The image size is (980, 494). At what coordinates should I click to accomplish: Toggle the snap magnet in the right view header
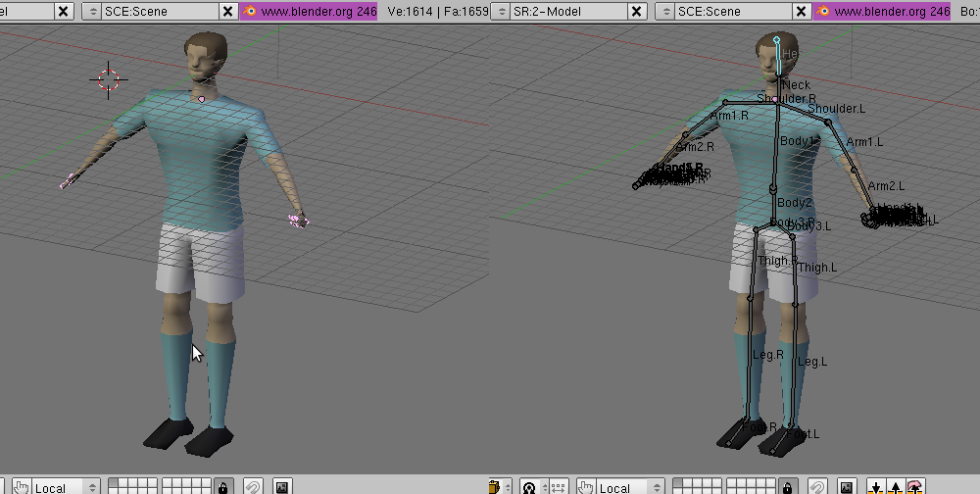[x=816, y=486]
